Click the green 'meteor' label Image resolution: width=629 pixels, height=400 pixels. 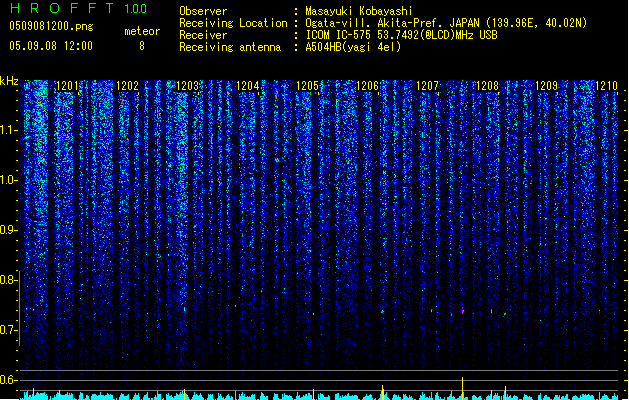coord(142,31)
